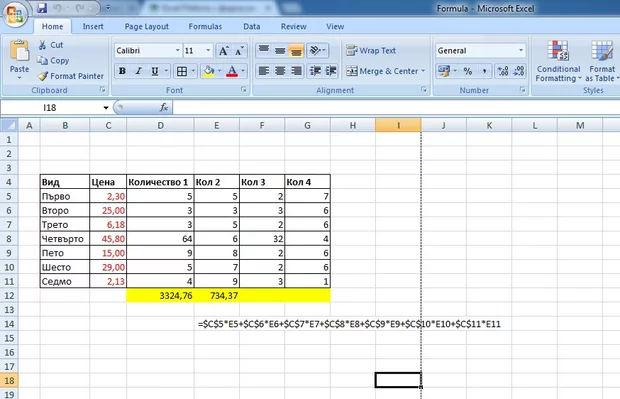Open the Name Box dropdown arrow

(x=106, y=108)
